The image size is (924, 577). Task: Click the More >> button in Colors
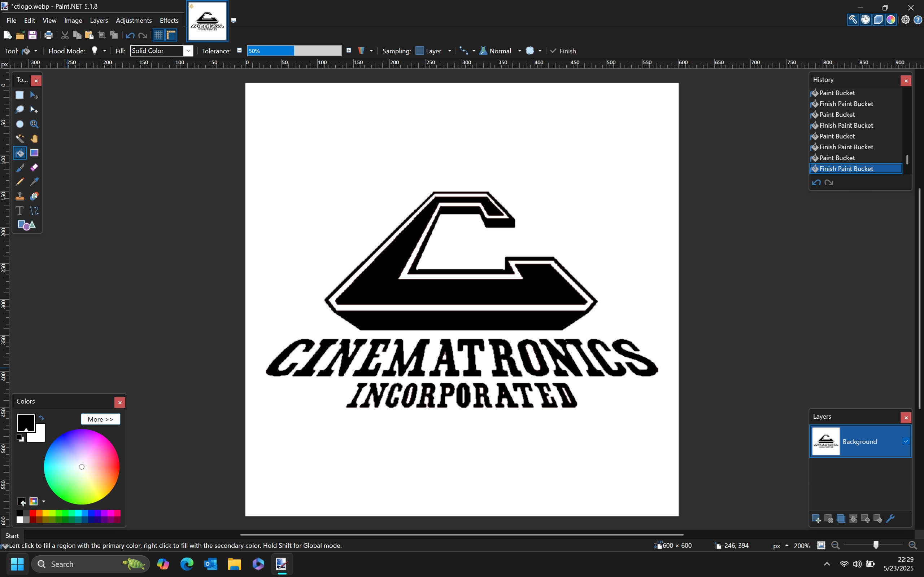point(100,419)
